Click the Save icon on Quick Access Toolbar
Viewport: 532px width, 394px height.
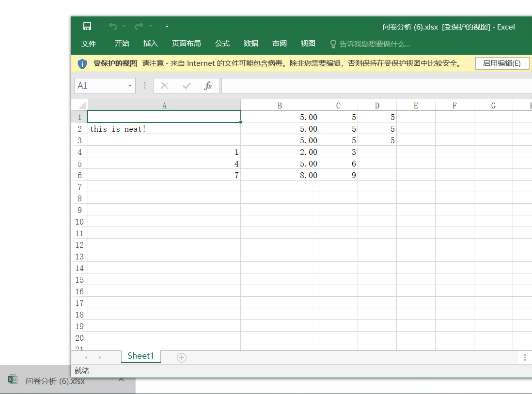click(x=87, y=26)
